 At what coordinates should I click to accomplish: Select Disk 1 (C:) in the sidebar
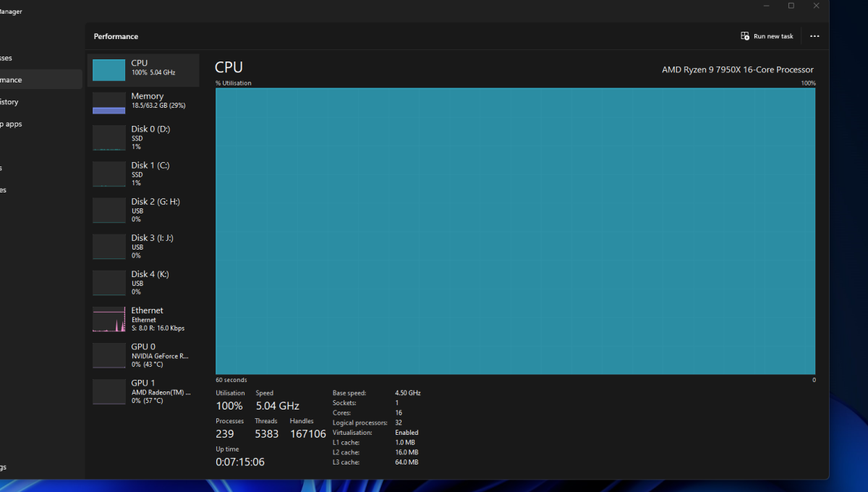point(143,174)
